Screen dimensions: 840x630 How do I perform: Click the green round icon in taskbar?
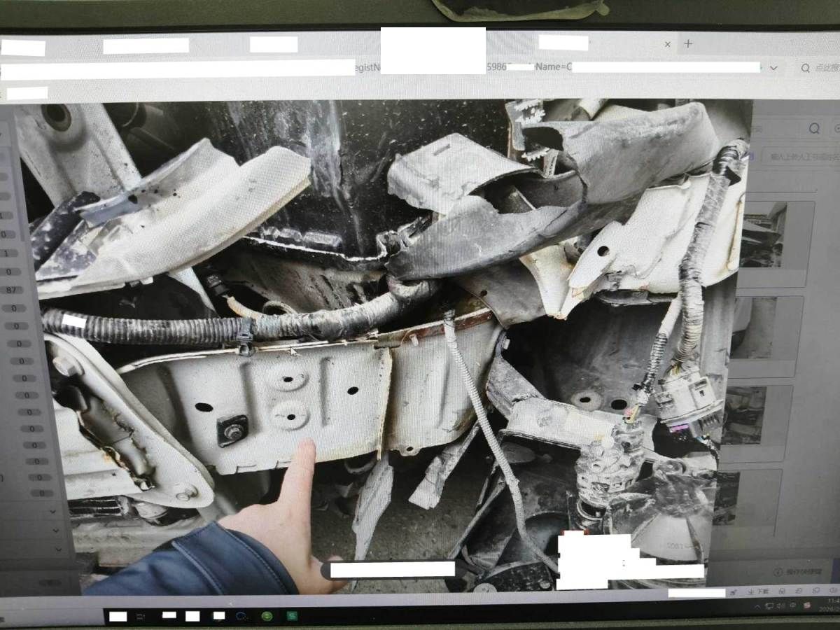267,616
